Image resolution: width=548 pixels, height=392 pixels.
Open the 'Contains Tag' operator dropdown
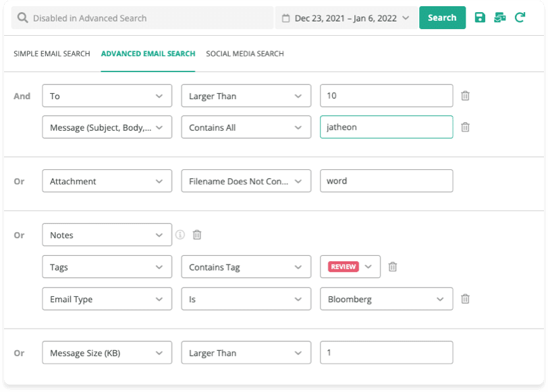point(246,267)
